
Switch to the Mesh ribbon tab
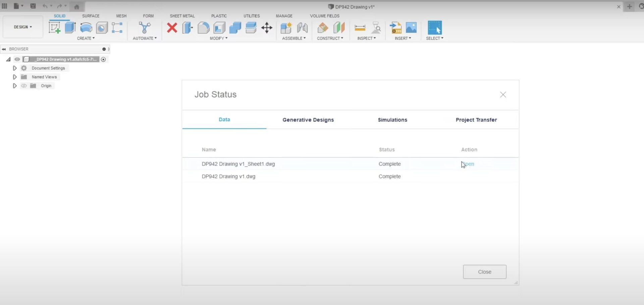pos(121,16)
